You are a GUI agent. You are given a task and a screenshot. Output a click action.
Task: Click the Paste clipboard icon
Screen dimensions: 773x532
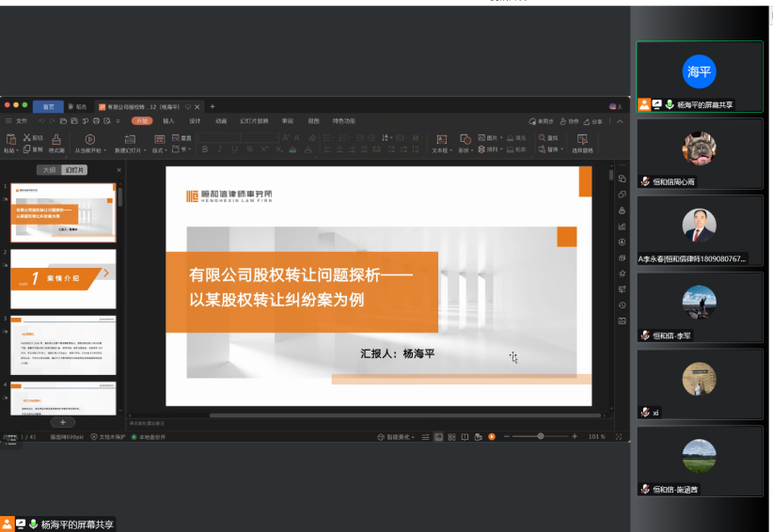(x=11, y=139)
